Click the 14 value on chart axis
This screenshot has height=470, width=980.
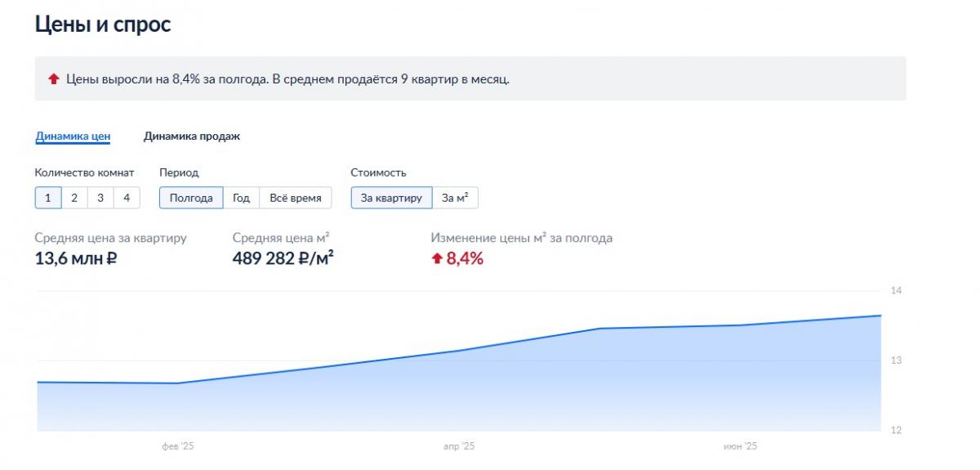point(896,291)
